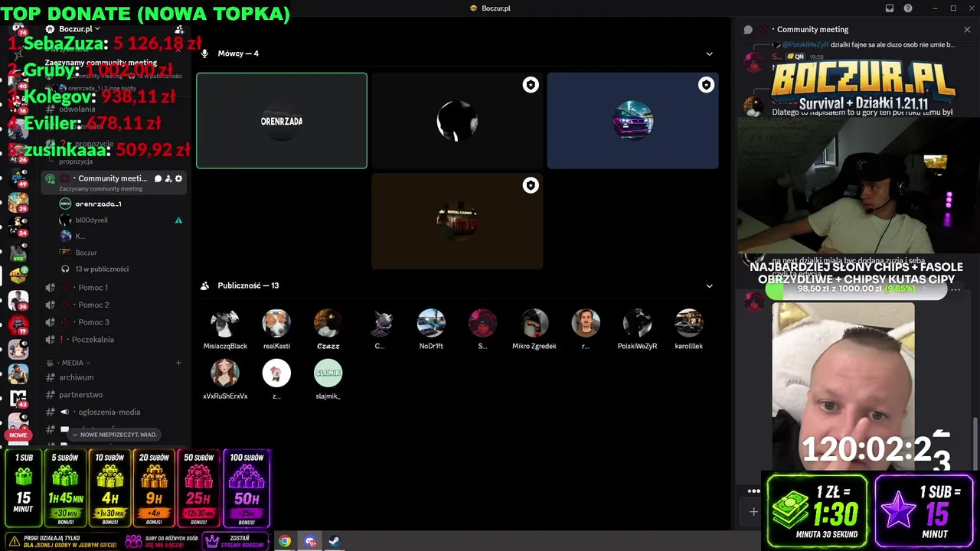Click the chat bubble icon beside Community meeting title
This screenshot has width=980, height=551.
tap(748, 30)
